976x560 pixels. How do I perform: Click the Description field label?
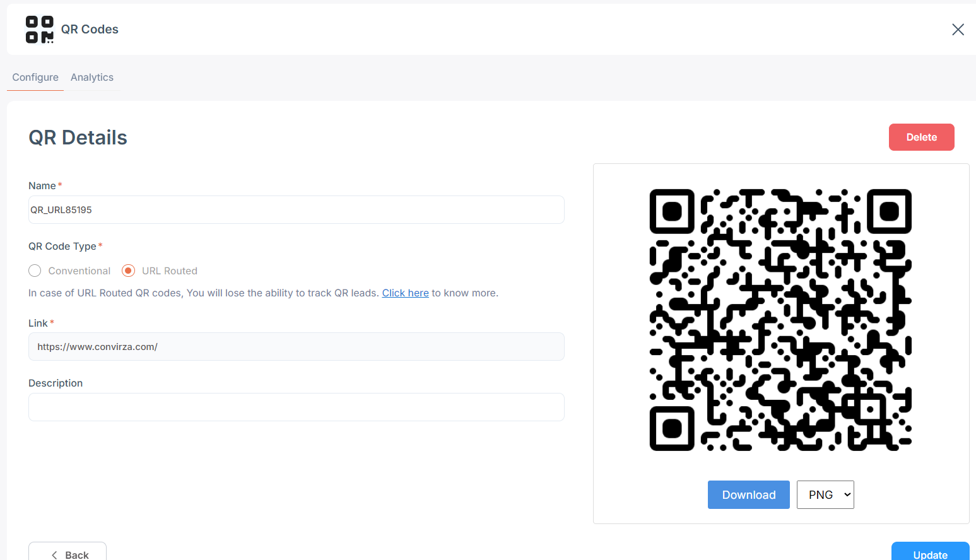point(56,383)
